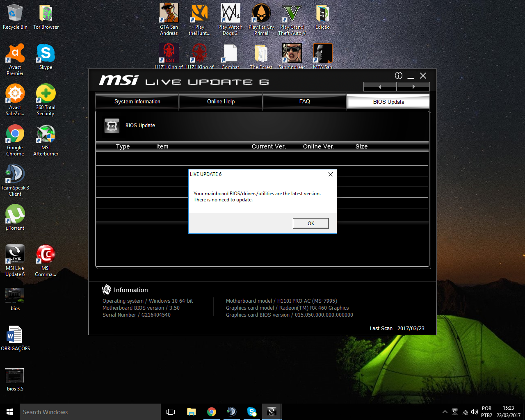The height and width of the screenshot is (420, 525).
Task: Click the POR PTB2 language indicator
Action: [x=487, y=412]
